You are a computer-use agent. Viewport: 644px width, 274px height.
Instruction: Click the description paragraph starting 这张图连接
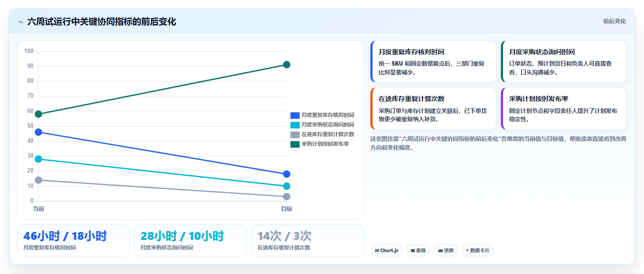pyautogui.click(x=498, y=143)
